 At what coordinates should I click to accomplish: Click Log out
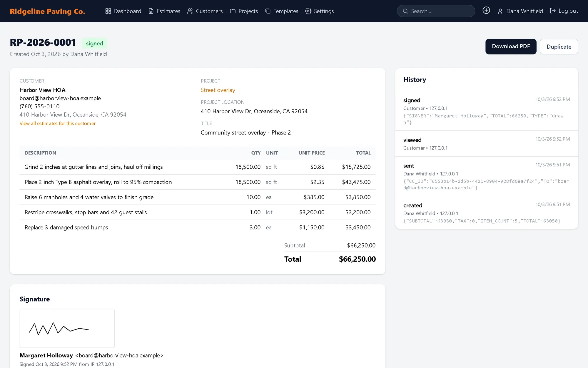pyautogui.click(x=564, y=11)
